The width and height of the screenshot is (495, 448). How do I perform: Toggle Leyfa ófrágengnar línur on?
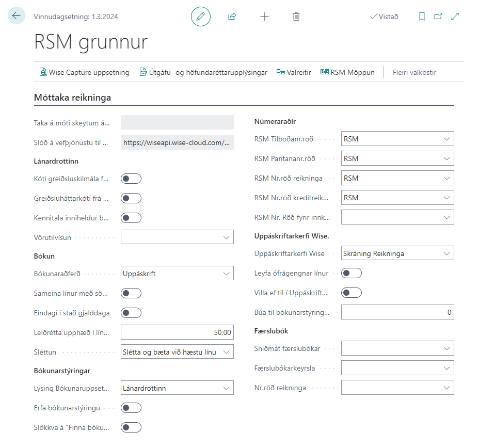(352, 273)
